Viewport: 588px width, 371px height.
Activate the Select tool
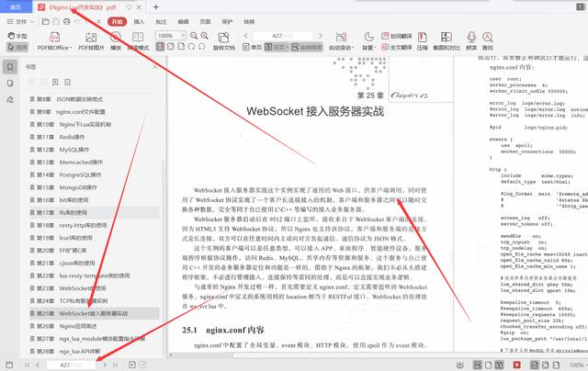click(17, 47)
